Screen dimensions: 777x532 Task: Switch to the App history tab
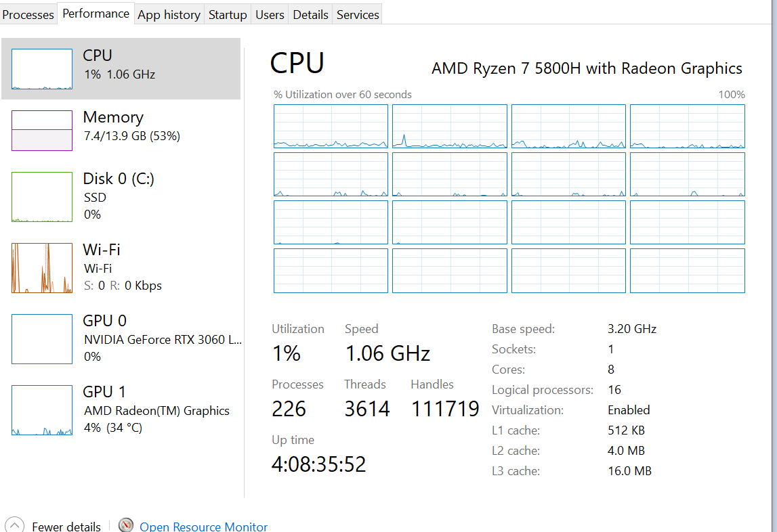(169, 14)
